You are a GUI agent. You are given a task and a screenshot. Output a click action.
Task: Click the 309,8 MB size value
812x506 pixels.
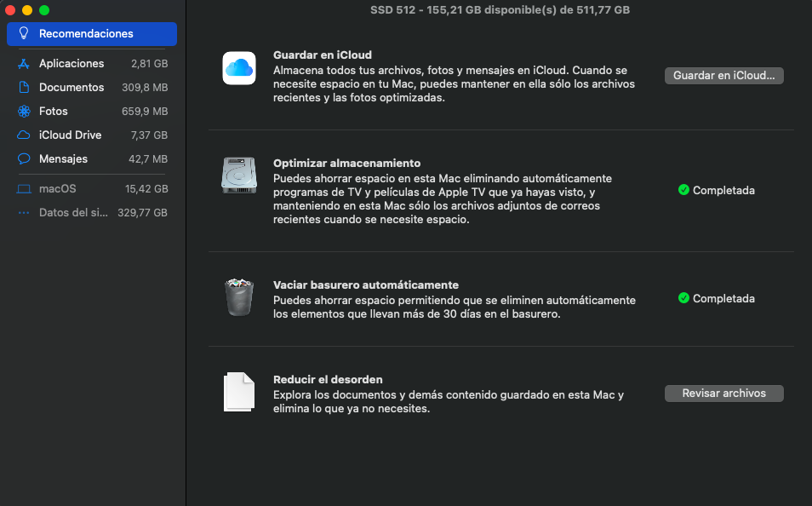[145, 88]
